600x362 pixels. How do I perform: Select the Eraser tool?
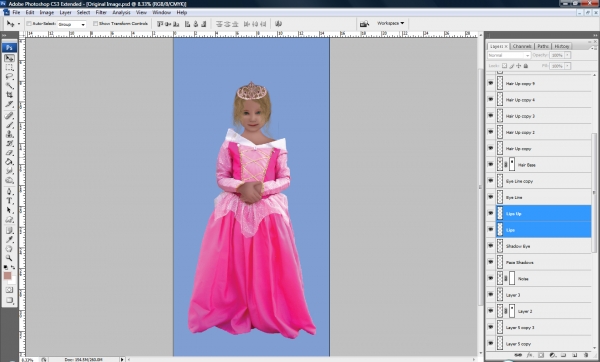pyautogui.click(x=9, y=152)
